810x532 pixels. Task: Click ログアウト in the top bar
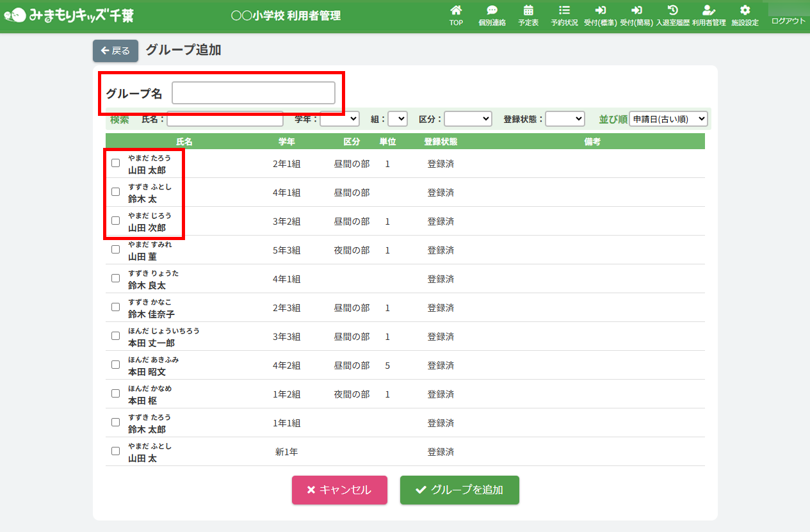(x=788, y=21)
